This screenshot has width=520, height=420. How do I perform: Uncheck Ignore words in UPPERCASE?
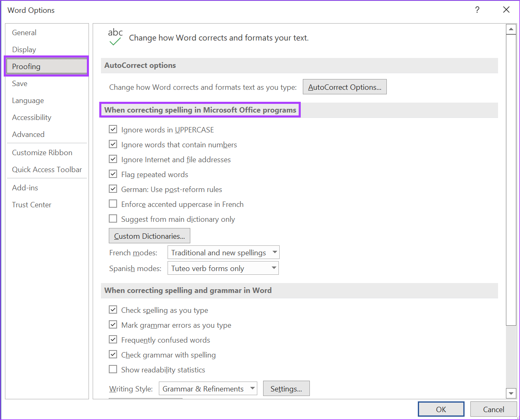[113, 130]
